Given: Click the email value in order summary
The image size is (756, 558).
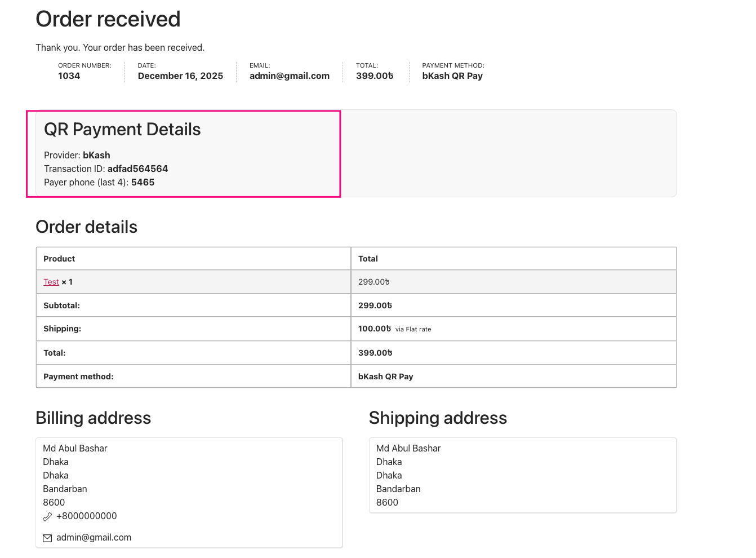Looking at the screenshot, I should tap(290, 76).
